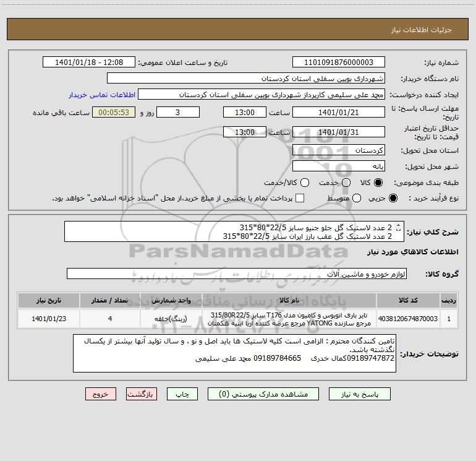Screen dimensions: 476x461
Task: Click the unit cell '(رینگ)حلقه'
Action: tap(171, 319)
